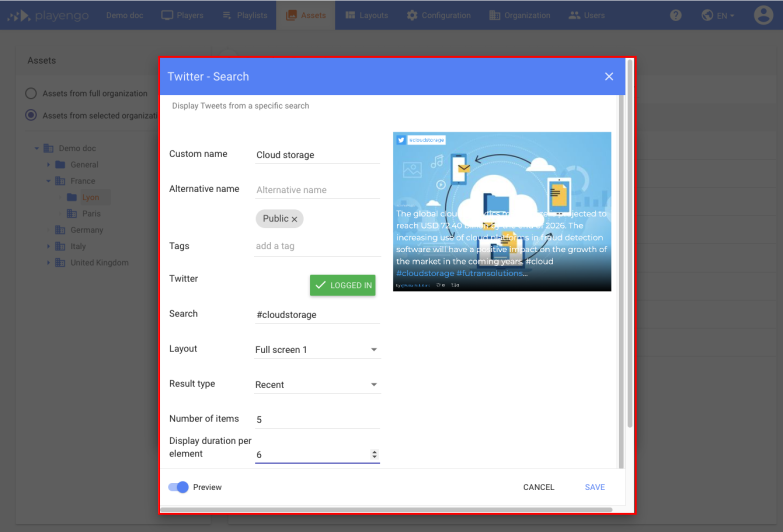The width and height of the screenshot is (783, 532).
Task: Select Germany in the tree
Action: click(x=87, y=230)
